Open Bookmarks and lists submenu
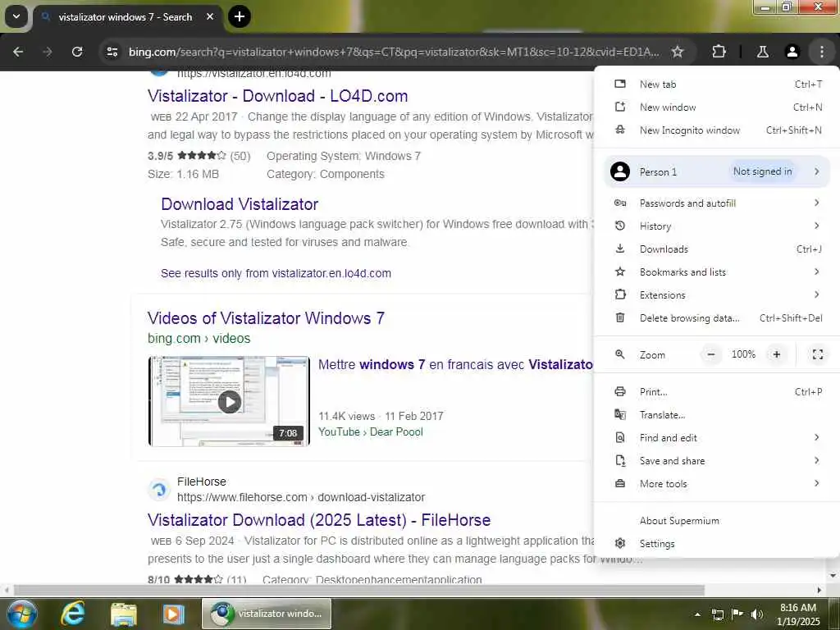Image resolution: width=840 pixels, height=630 pixels. click(717, 272)
